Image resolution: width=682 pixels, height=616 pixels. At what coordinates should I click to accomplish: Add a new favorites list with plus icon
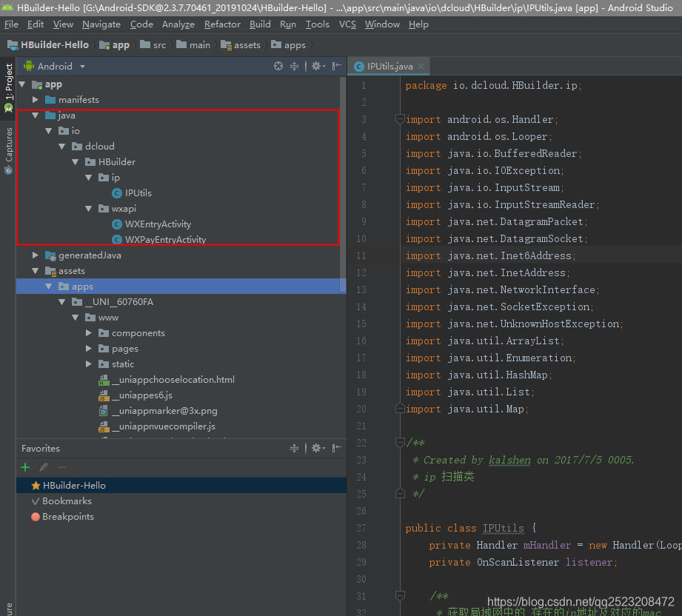click(x=25, y=467)
